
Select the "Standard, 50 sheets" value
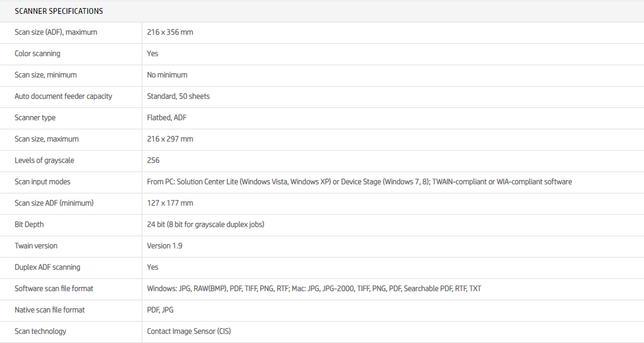[x=178, y=96]
